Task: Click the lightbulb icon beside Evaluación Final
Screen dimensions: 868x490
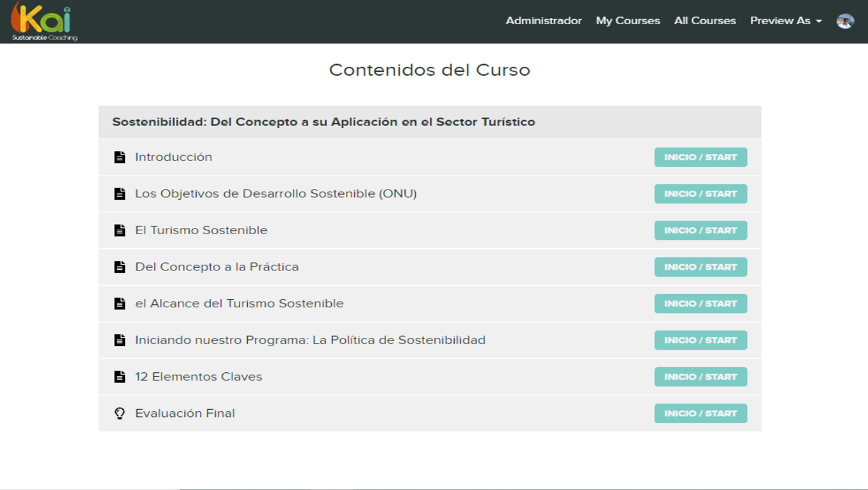Action: (120, 414)
